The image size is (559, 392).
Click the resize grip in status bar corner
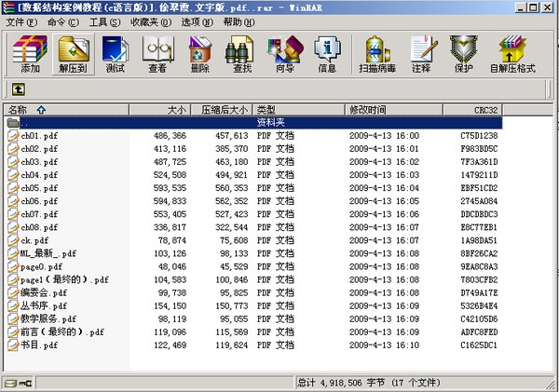click(550, 384)
